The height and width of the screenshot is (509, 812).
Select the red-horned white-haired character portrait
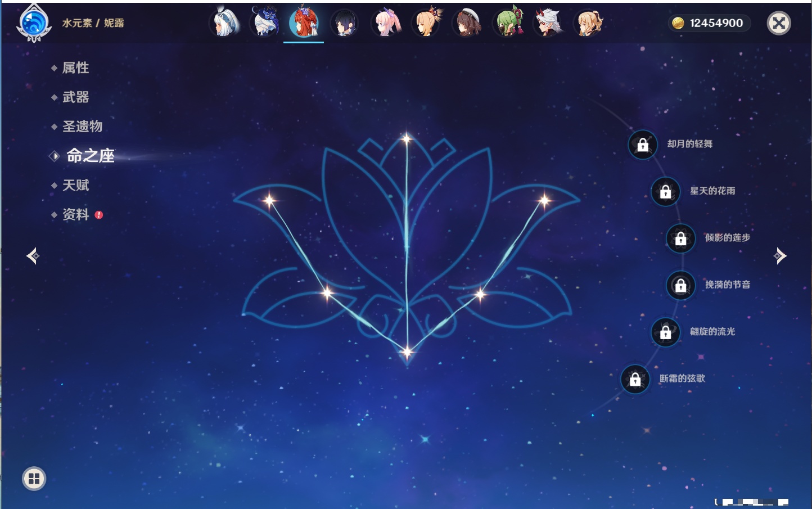(548, 23)
